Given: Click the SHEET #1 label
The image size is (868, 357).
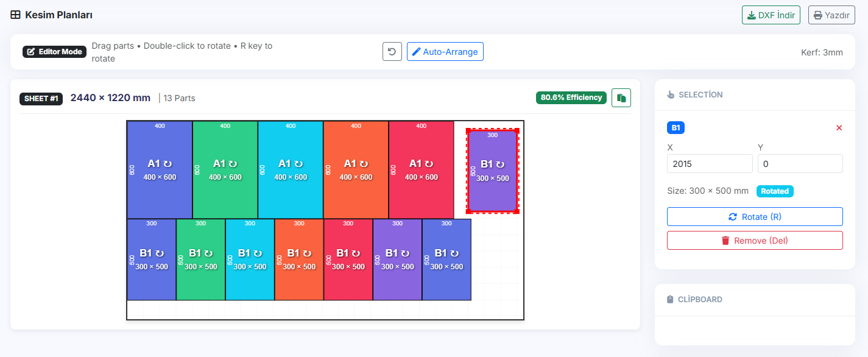Looking at the screenshot, I should [x=41, y=98].
